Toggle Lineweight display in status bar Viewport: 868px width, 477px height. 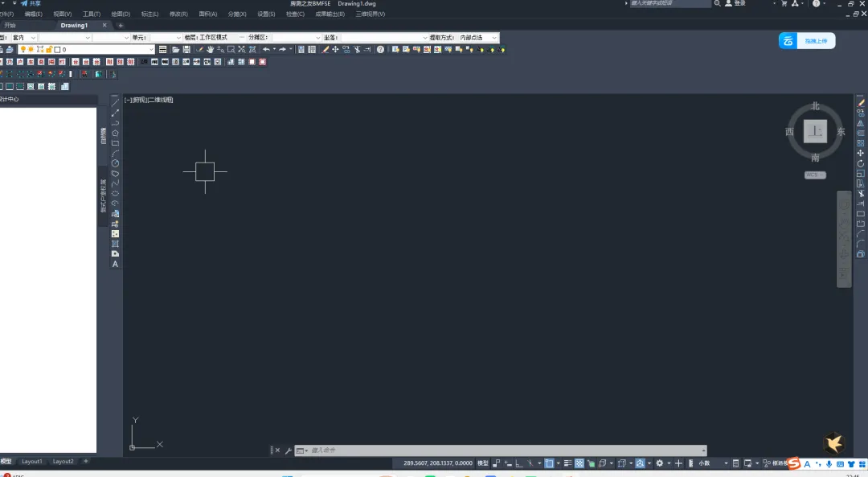[x=567, y=463]
